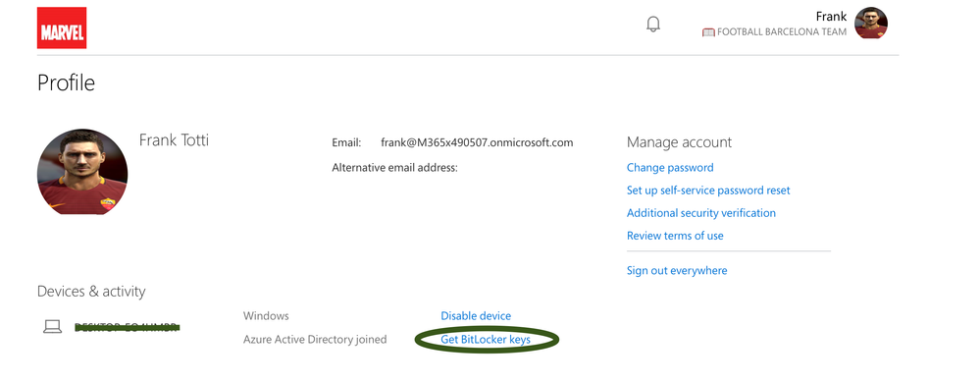The height and width of the screenshot is (382, 980).
Task: Click the redacted desktop device name
Action: 127,327
